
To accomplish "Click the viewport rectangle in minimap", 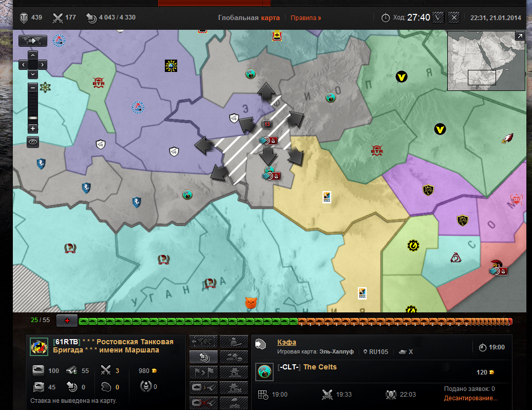I will point(482,78).
